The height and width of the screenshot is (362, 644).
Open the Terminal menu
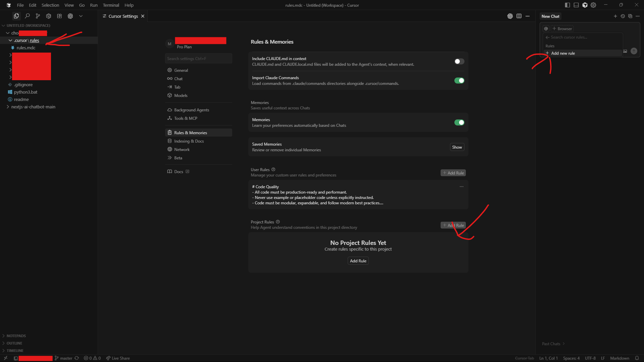pos(111,5)
